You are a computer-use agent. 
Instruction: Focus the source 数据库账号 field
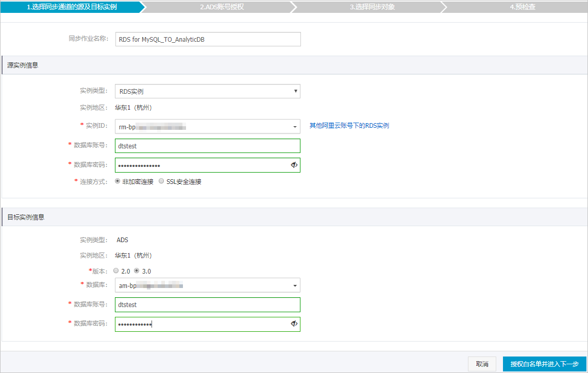[x=207, y=146]
